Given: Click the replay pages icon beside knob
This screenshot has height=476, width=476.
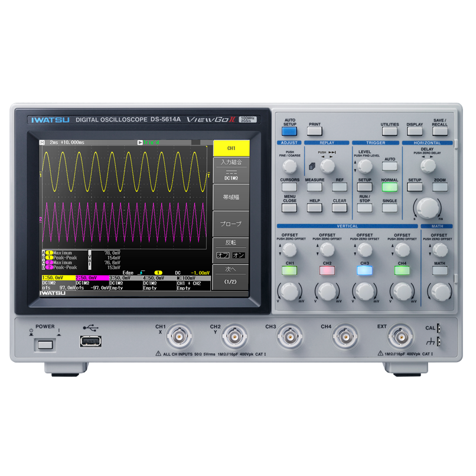Looking at the screenshot, I should tap(312, 166).
